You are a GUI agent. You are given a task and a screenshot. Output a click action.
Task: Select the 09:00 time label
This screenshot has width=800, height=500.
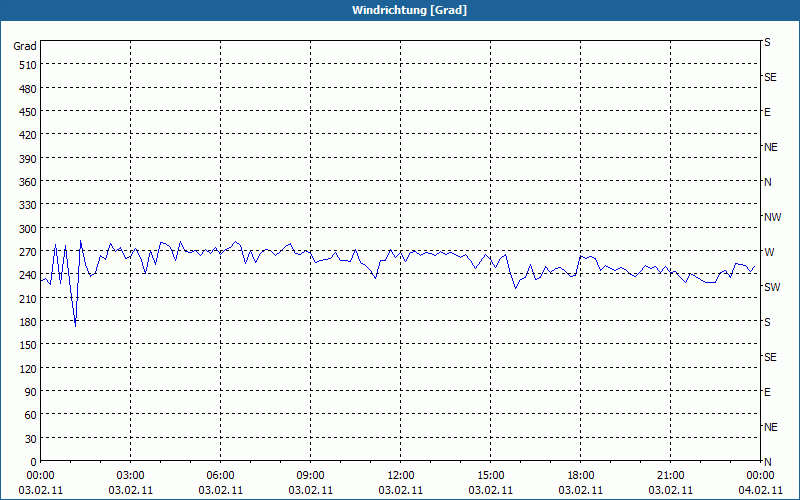[310, 476]
